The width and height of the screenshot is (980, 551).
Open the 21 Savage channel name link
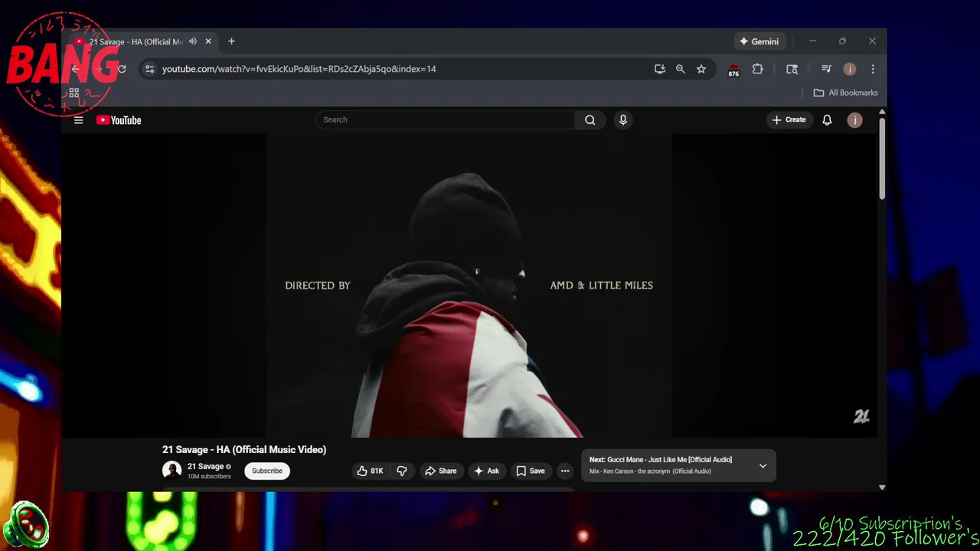tap(205, 466)
